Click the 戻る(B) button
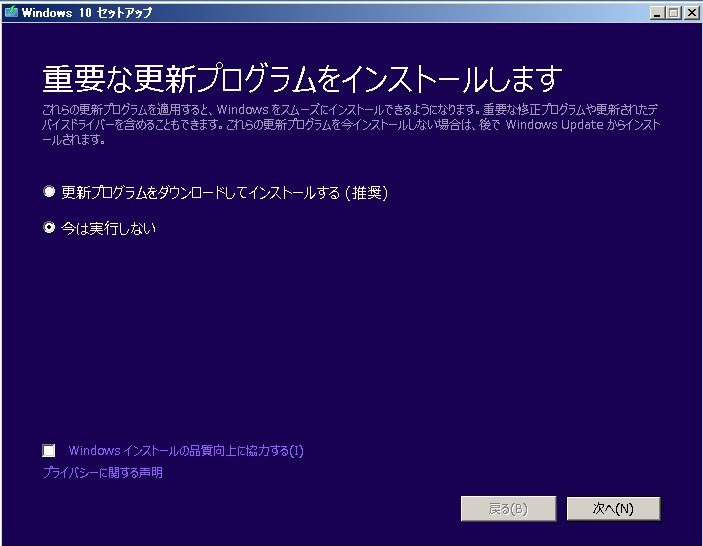Viewport: 703px width, 546px height. [x=508, y=509]
